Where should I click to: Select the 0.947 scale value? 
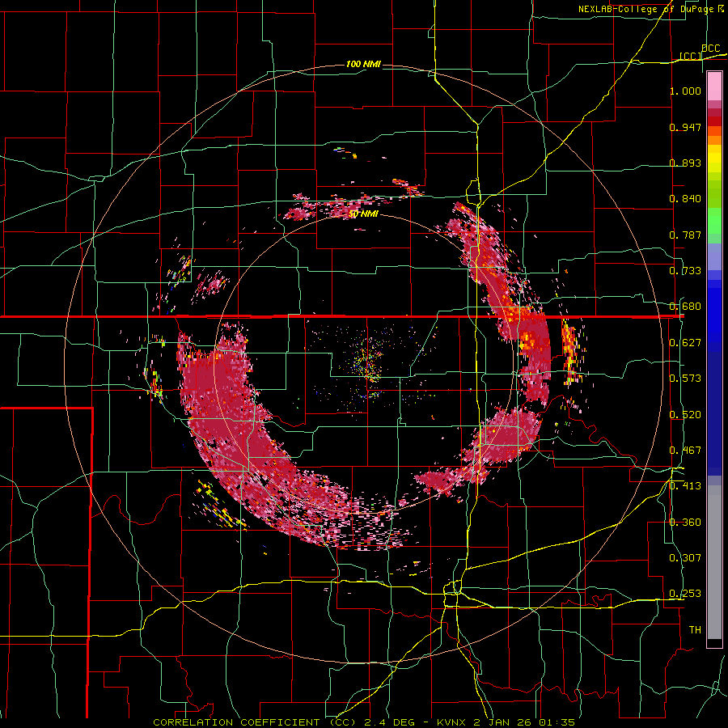click(x=685, y=127)
